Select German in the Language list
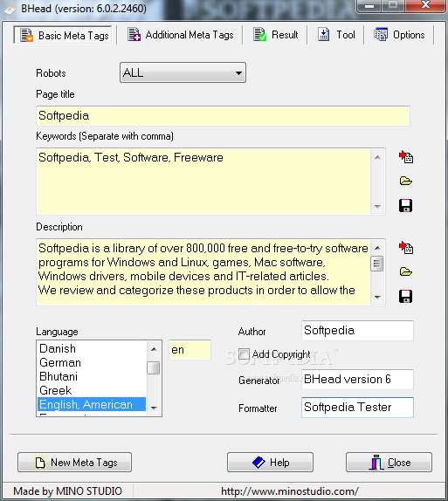Viewport: 448px width, 501px height. [92, 362]
